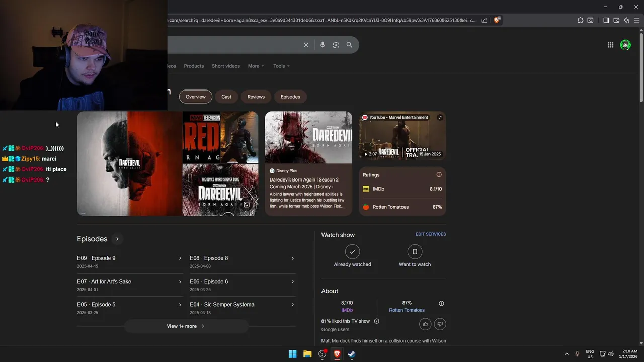Give the TV show a thumbs up
Screen dimensions: 644x362
[425, 324]
